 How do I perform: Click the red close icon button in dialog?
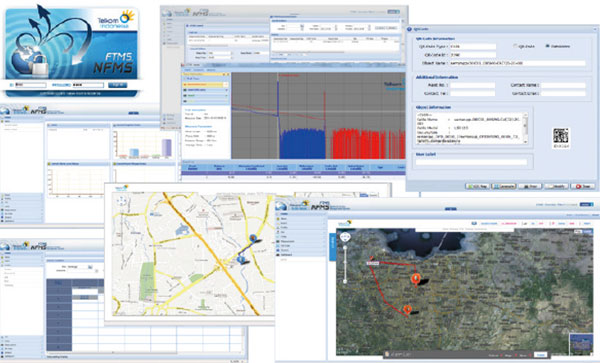pos(583,186)
